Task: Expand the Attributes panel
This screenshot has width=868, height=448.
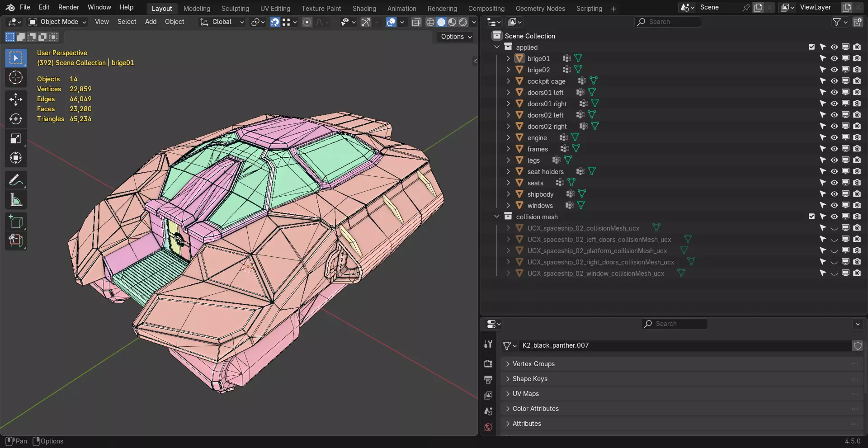Action: (x=682, y=424)
